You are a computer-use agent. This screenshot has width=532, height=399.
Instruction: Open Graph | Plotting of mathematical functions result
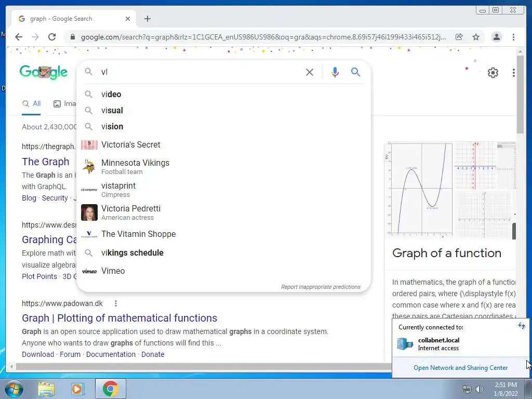(x=119, y=318)
